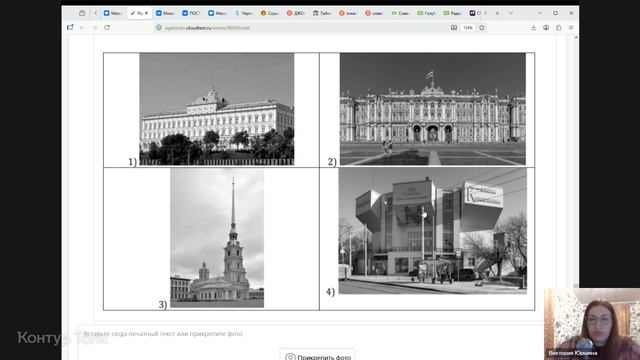Click the site security shield icon
This screenshot has width=640, height=360.
point(159,27)
